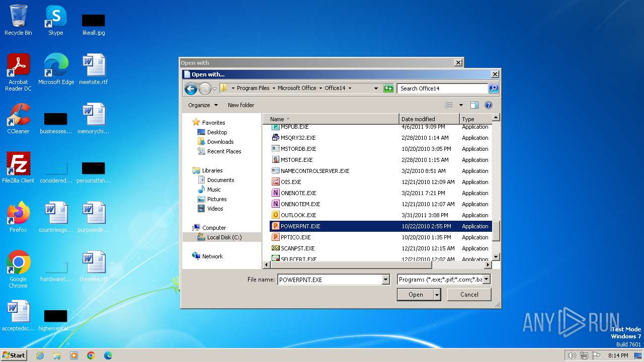Click the Windows Media Player taskbar icon
The height and width of the screenshot is (362, 644).
coord(74,355)
